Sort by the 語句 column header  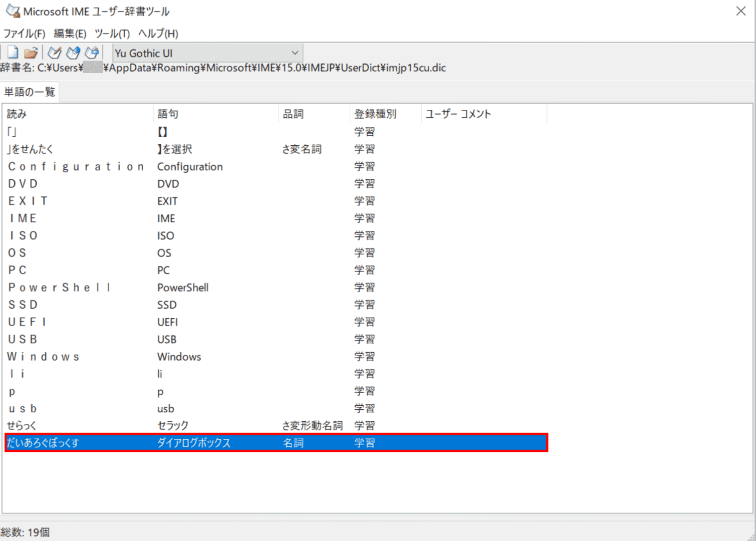point(216,114)
